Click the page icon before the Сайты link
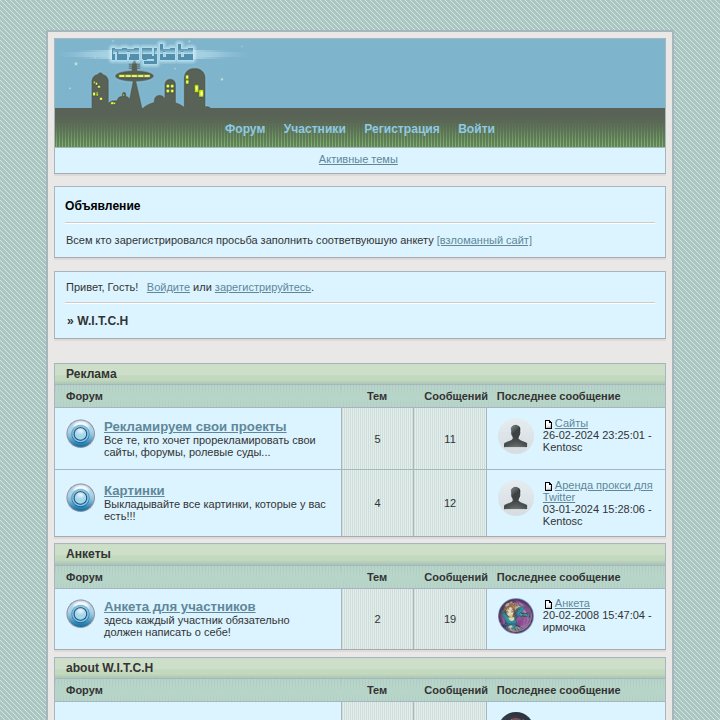Image resolution: width=720 pixels, height=720 pixels. (x=548, y=424)
